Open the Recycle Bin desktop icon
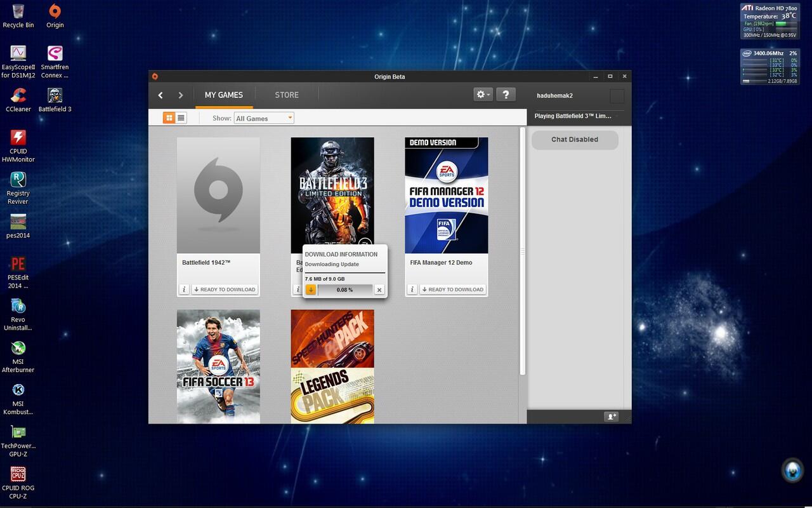 (x=18, y=16)
